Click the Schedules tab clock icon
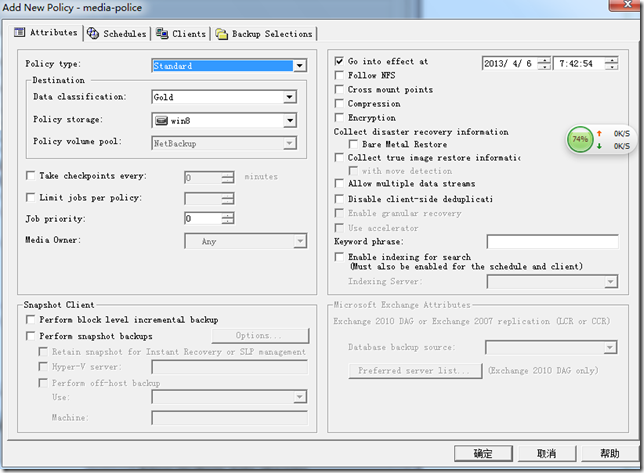The width and height of the screenshot is (644, 473). [x=93, y=33]
